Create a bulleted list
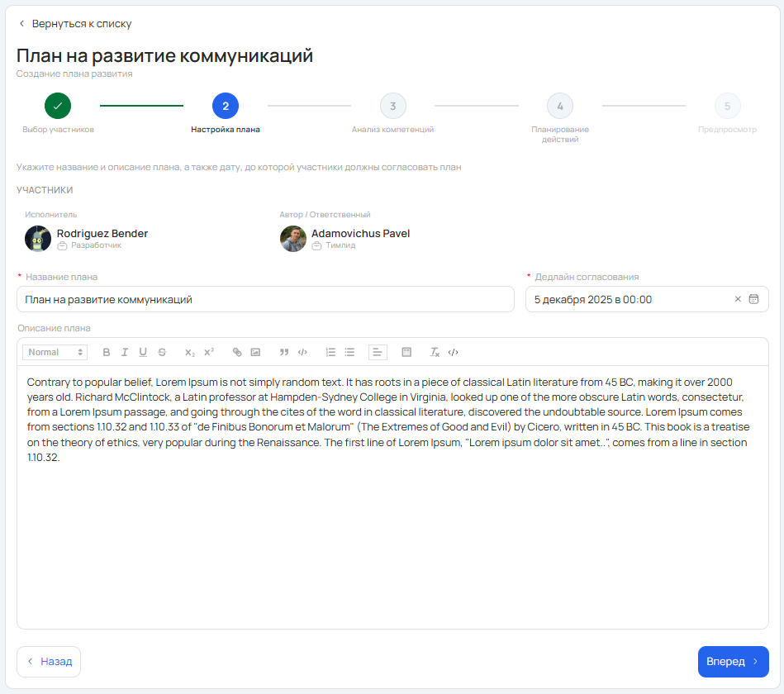Screen dimensions: 784x694 point(349,352)
